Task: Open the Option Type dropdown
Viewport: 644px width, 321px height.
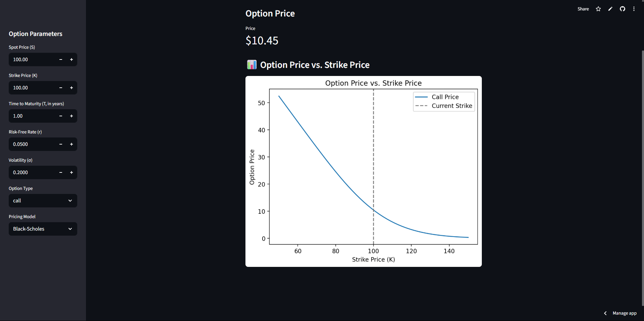Action: [x=43, y=201]
